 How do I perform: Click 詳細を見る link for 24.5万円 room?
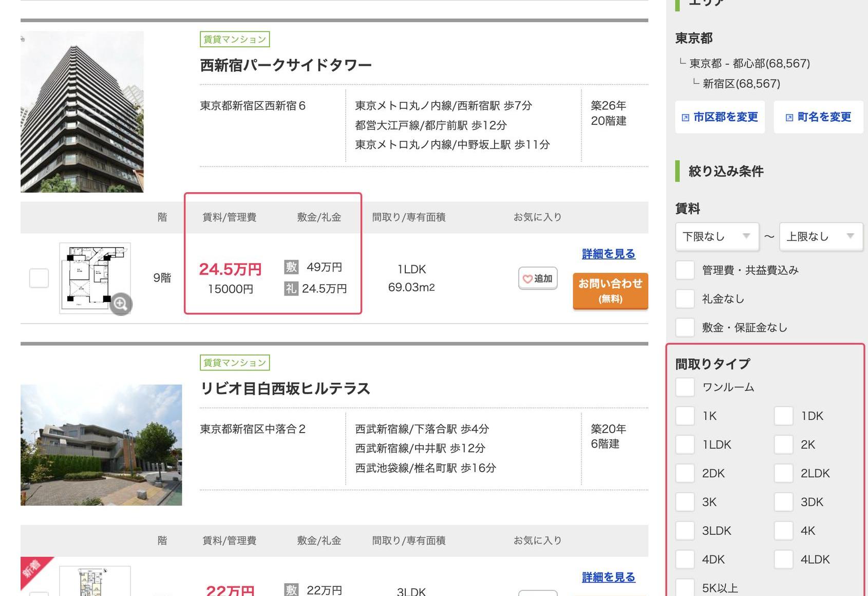pyautogui.click(x=609, y=254)
